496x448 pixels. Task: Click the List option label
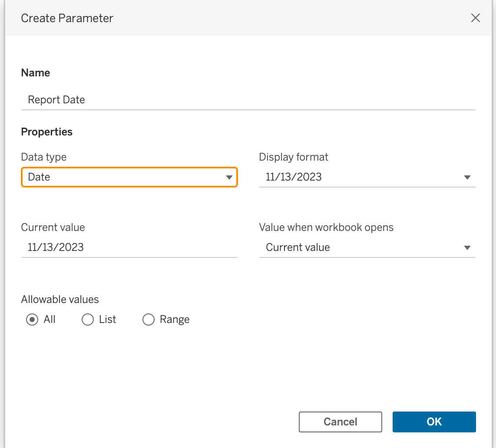108,320
